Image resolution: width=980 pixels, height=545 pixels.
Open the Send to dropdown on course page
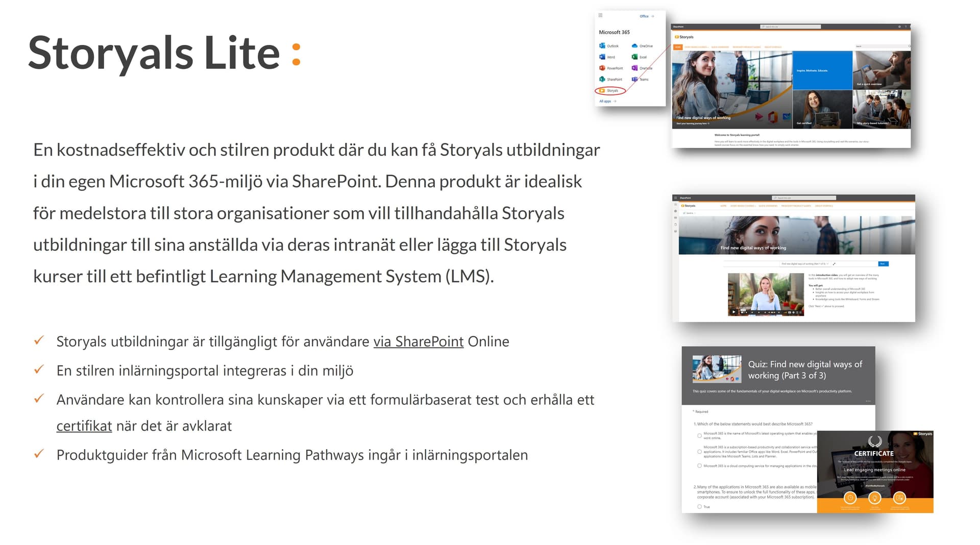pyautogui.click(x=690, y=213)
